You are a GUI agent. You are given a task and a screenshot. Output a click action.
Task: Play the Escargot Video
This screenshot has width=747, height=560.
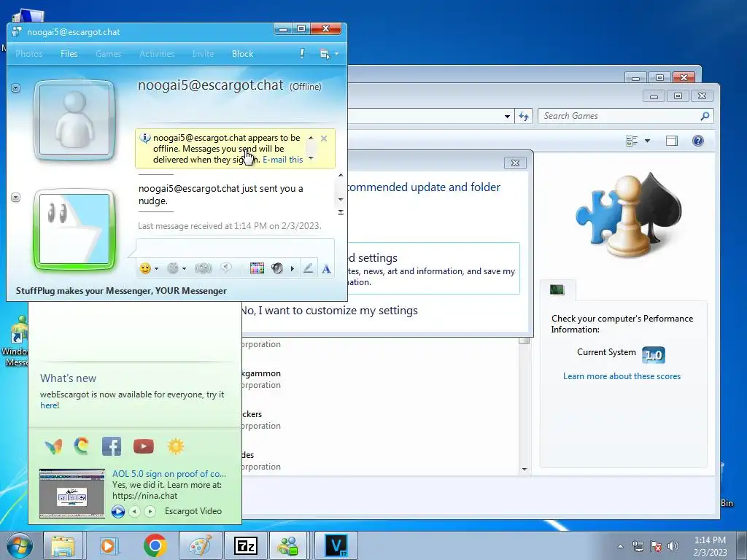point(118,511)
